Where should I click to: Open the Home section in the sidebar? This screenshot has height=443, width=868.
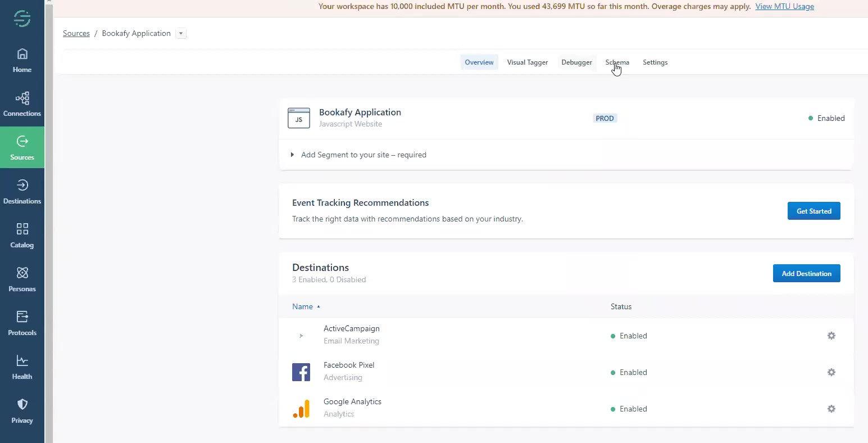point(22,60)
